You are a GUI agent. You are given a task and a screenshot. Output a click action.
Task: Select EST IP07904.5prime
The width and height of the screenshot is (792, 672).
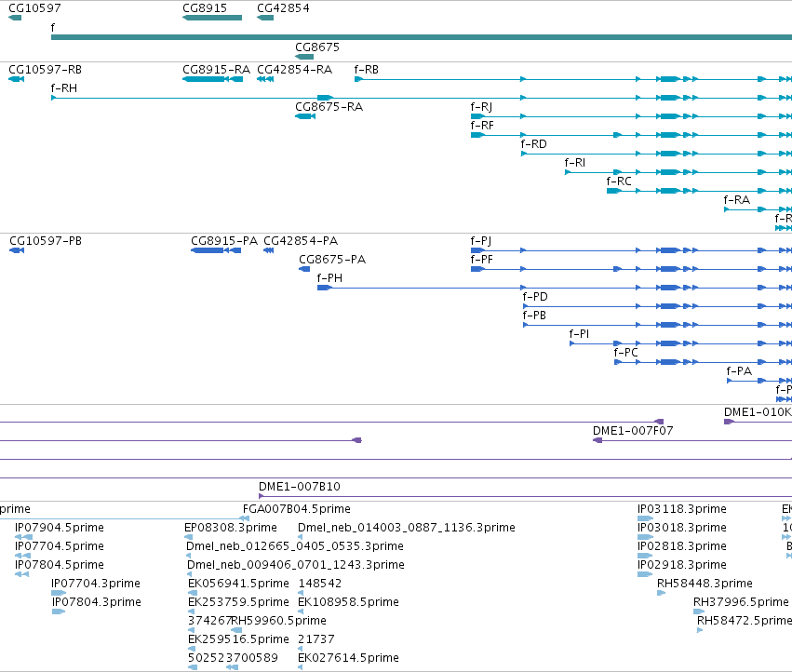[x=60, y=528]
